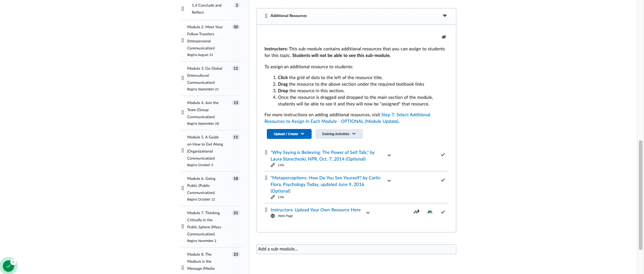Click the 23 topic count badge for Module 8

(236, 254)
